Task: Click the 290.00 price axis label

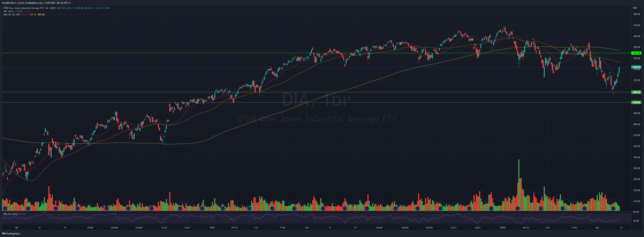Action: pos(637,113)
